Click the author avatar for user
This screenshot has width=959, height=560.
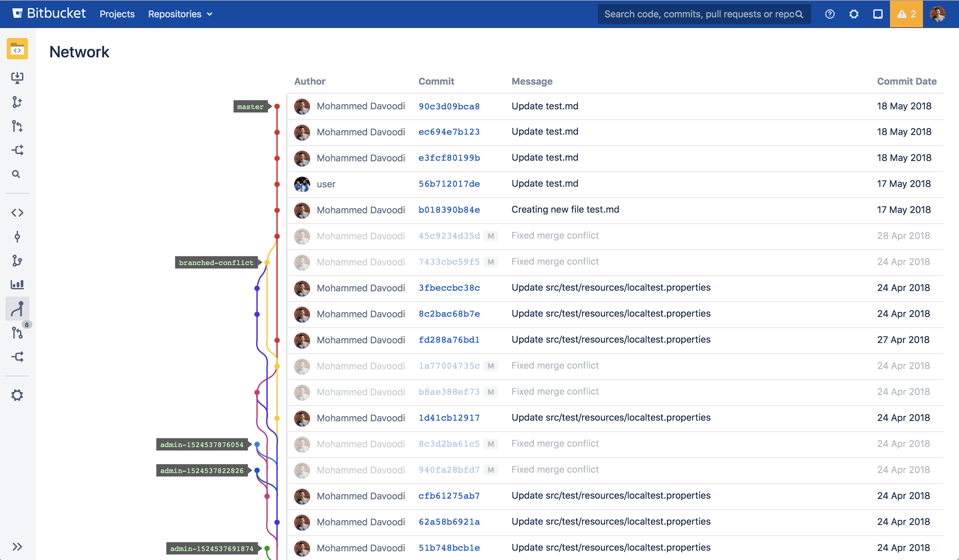coord(302,184)
